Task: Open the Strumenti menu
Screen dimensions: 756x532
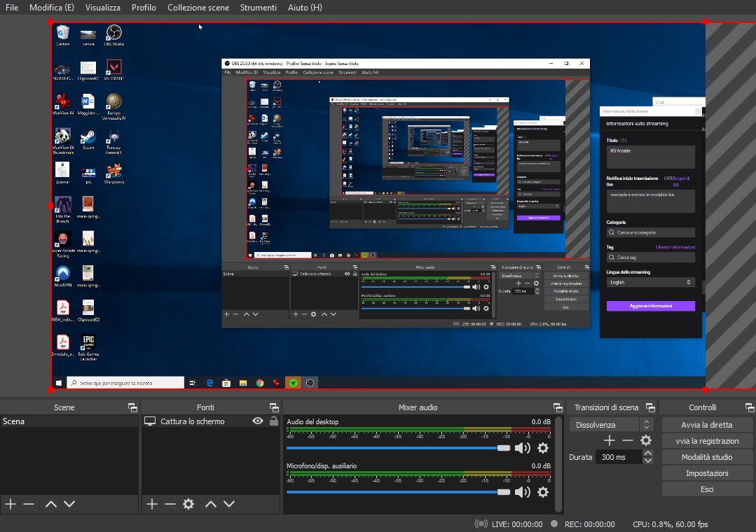Action: (x=258, y=8)
